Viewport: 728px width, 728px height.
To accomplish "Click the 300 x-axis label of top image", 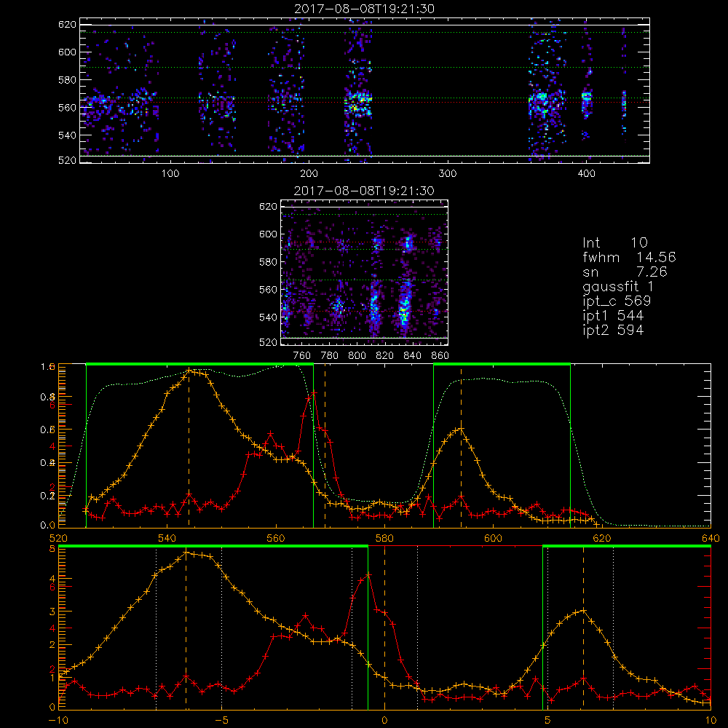I will [x=448, y=174].
